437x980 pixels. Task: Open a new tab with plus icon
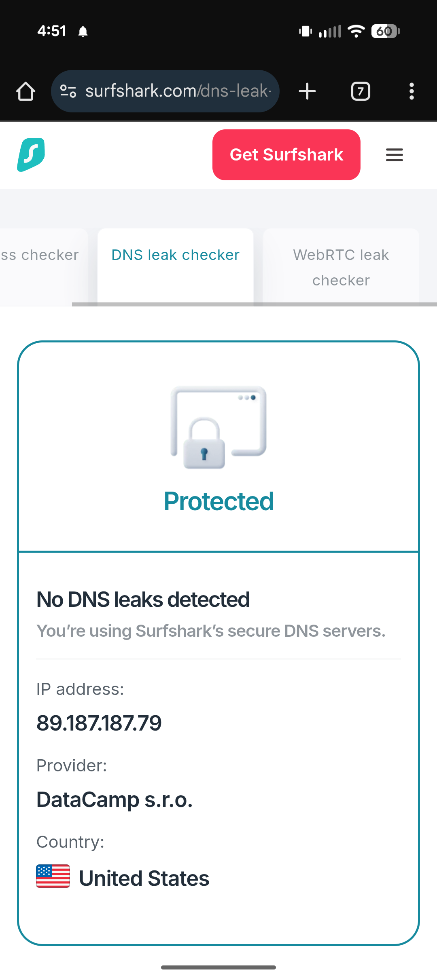pyautogui.click(x=307, y=91)
